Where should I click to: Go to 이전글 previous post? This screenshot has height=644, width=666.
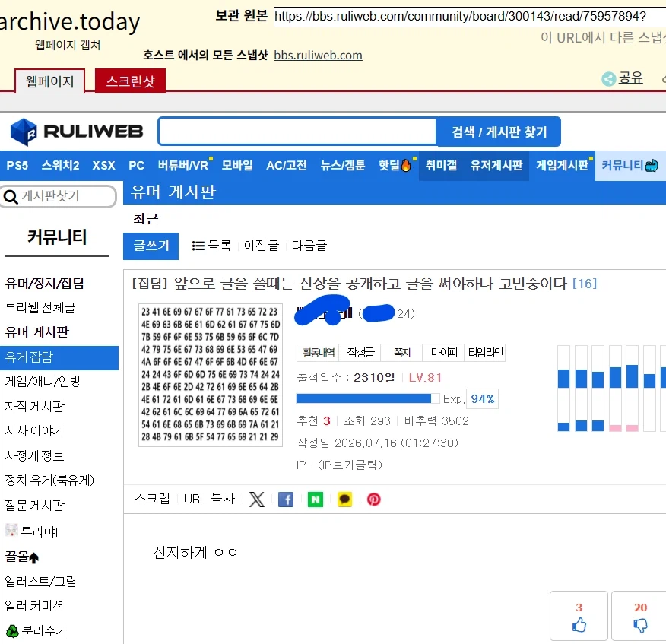[x=262, y=246]
